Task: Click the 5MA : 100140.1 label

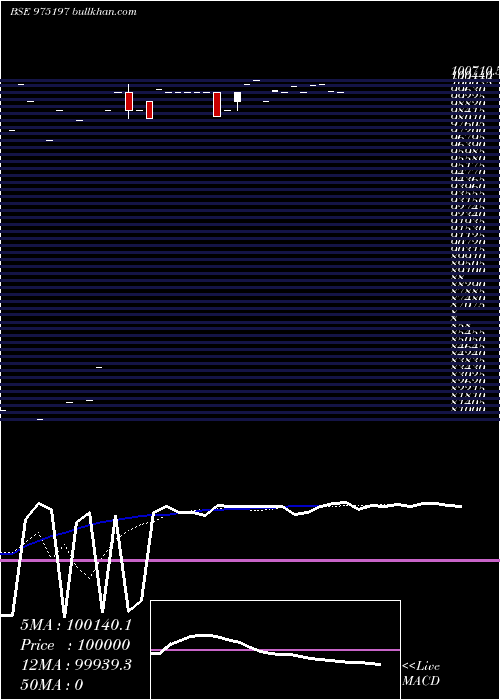Action: [76, 625]
